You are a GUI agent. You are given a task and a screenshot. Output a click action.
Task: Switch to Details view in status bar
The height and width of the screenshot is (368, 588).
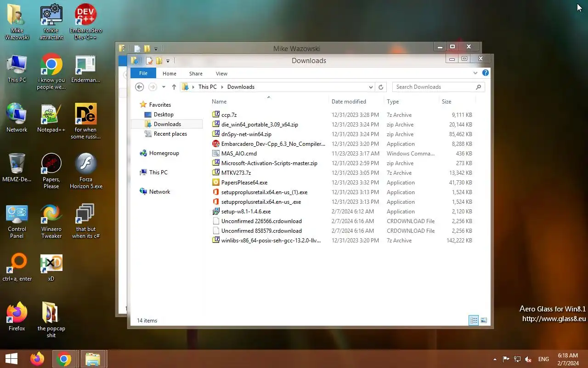(474, 321)
